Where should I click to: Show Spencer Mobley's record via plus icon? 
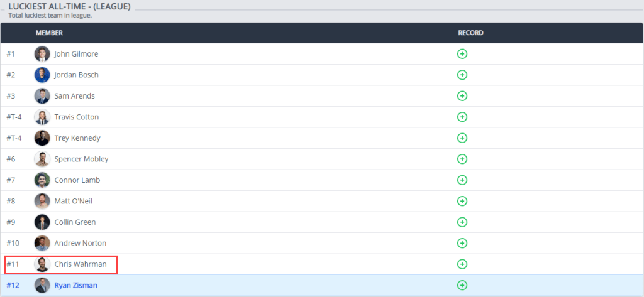pyautogui.click(x=462, y=159)
